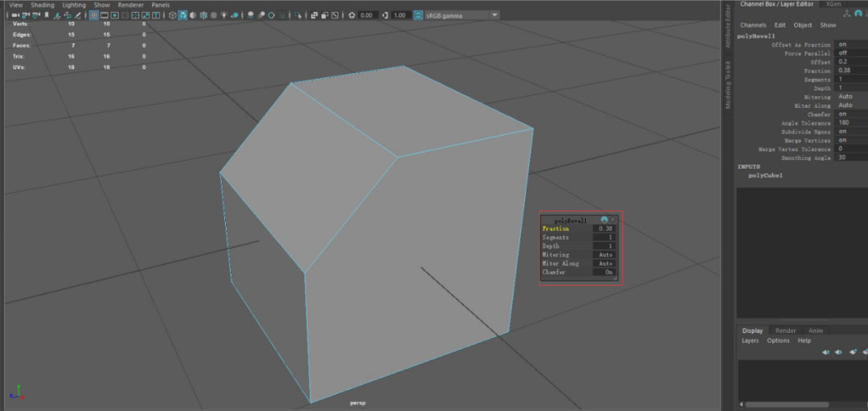This screenshot has width=868, height=411.
Task: Toggle the Field Chart icon
Action: [136, 15]
